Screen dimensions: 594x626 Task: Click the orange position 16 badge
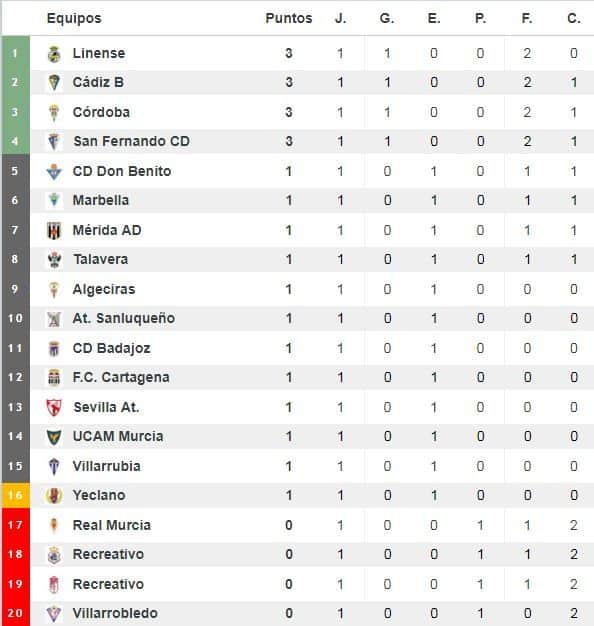tap(16, 495)
